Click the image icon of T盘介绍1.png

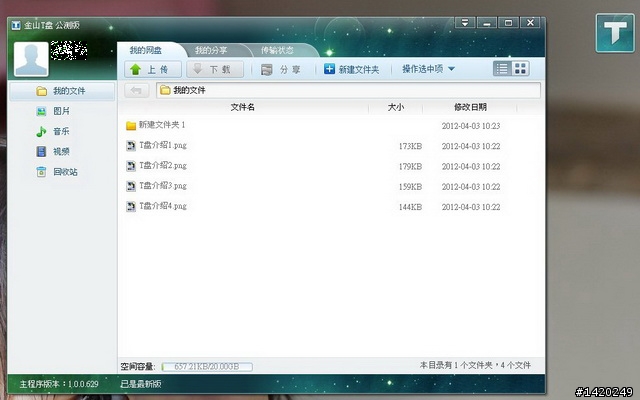click(131, 146)
